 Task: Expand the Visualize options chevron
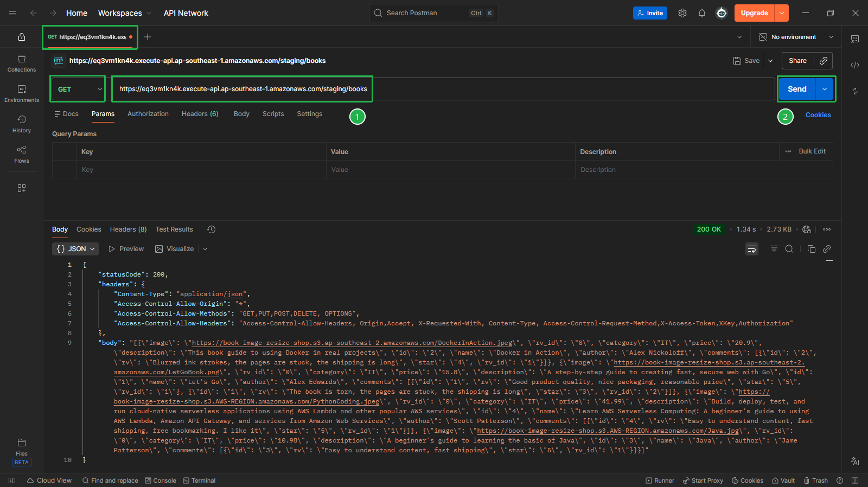tap(205, 249)
